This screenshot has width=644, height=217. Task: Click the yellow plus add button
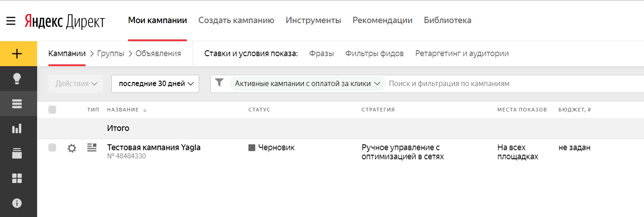[17, 54]
